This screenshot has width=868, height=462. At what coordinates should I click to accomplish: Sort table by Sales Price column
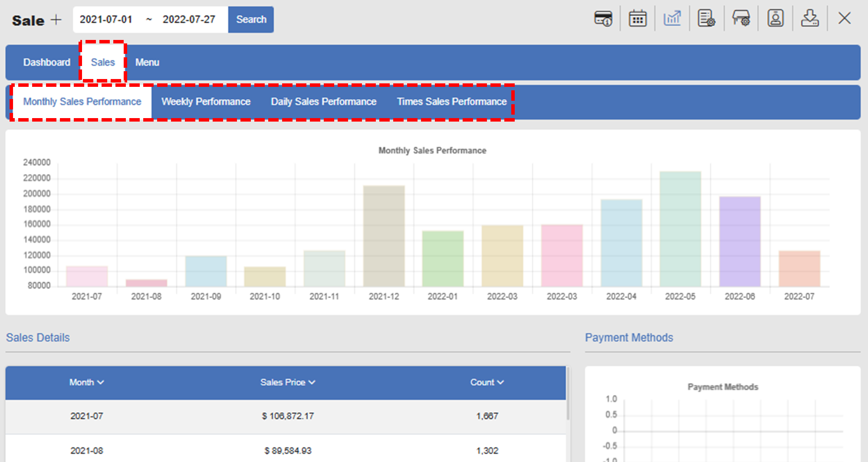(x=288, y=382)
